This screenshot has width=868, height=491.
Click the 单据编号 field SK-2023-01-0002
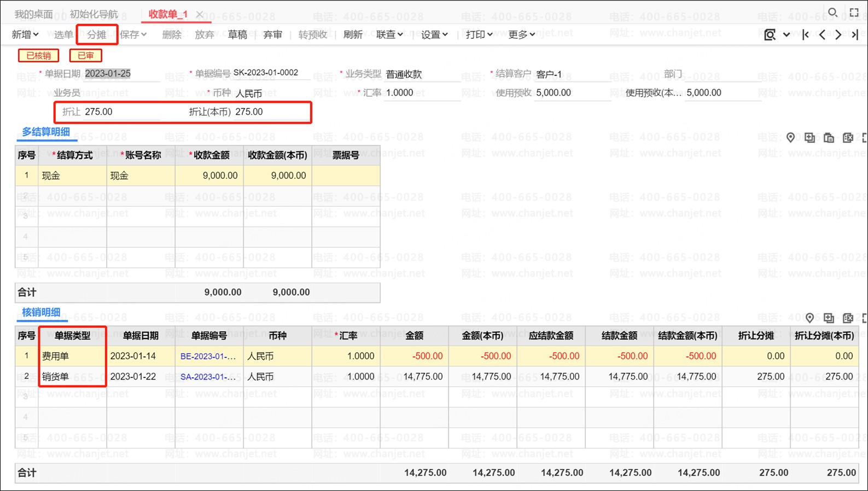(x=271, y=73)
